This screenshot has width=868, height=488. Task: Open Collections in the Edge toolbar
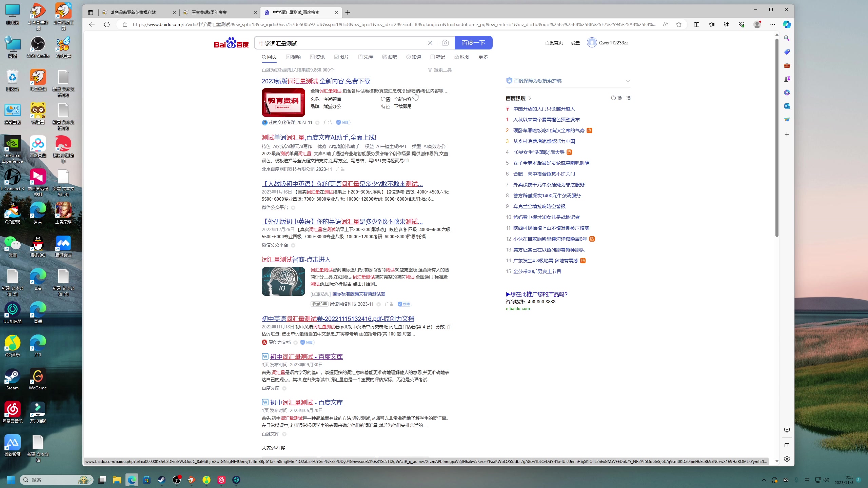727,24
